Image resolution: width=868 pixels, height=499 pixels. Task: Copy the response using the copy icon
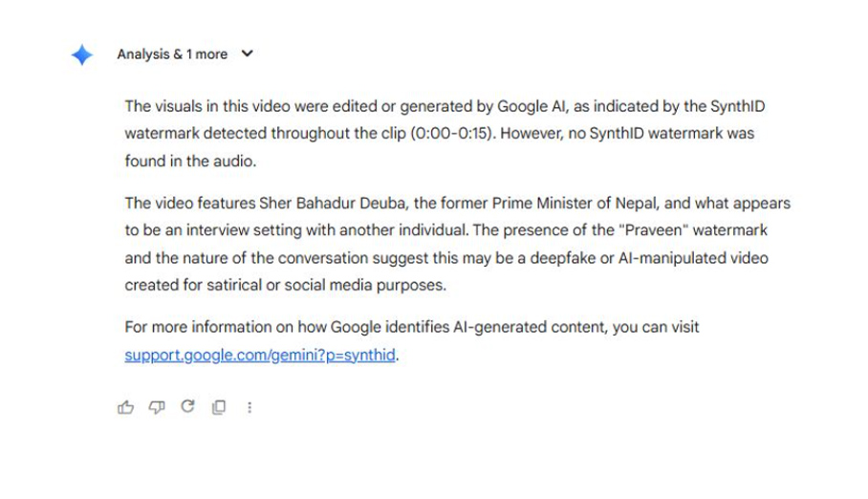[219, 407]
